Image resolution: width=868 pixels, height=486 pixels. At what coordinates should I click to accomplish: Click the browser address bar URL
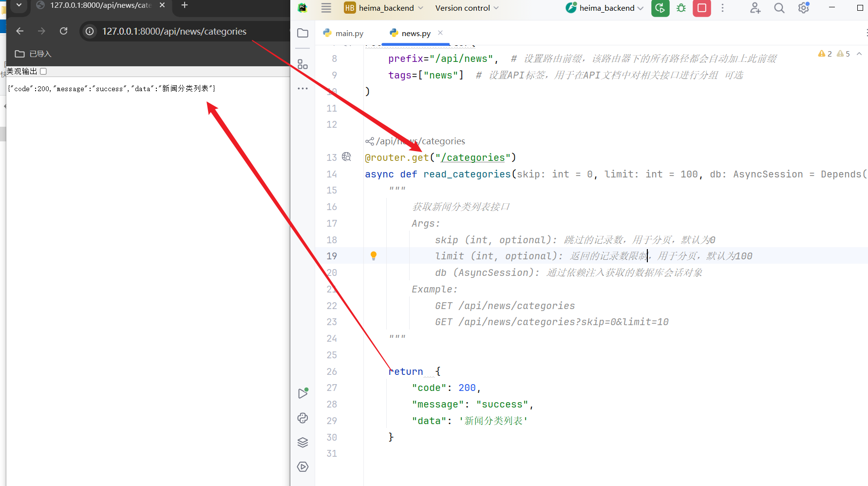click(x=174, y=31)
